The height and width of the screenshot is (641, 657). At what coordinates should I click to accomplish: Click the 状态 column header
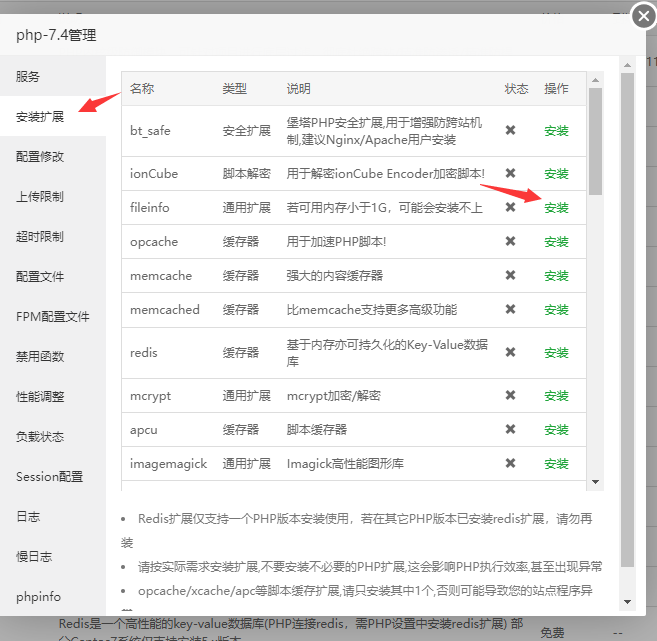point(516,88)
